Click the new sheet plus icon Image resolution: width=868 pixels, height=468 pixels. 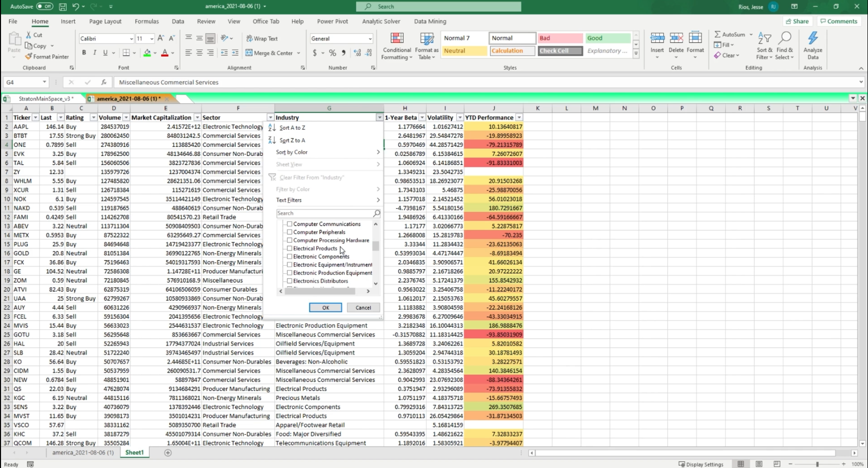click(x=168, y=453)
